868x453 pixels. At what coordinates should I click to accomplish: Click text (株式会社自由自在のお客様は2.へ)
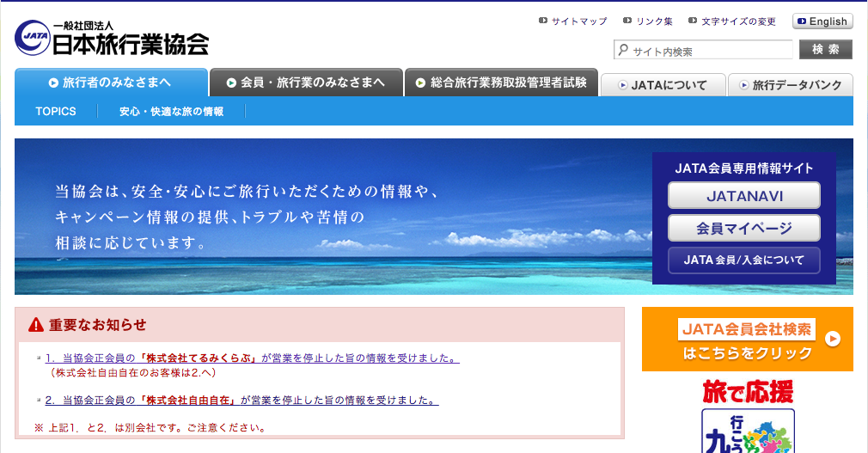[x=133, y=373]
